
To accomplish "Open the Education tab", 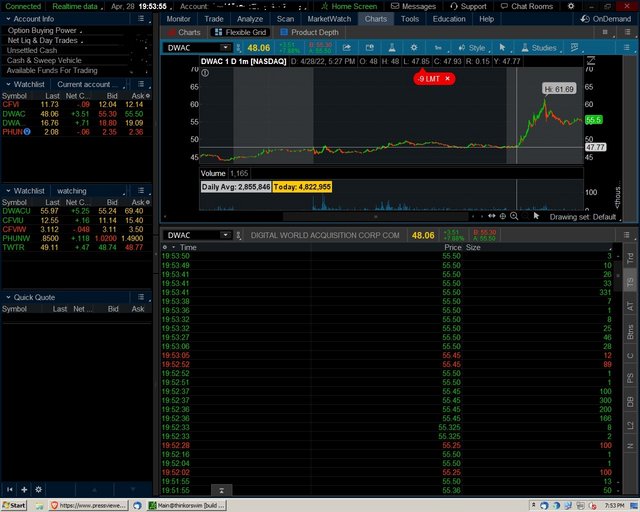I will tap(449, 19).
